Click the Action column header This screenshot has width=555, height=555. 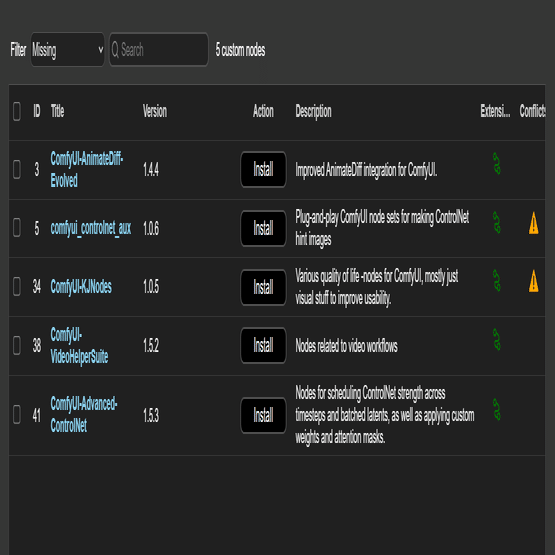(263, 111)
